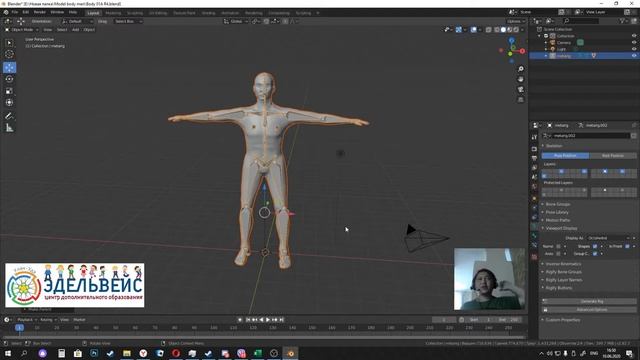Image resolution: width=640 pixels, height=360 pixels.
Task: Click the Advanced Options button
Action: [589, 309]
